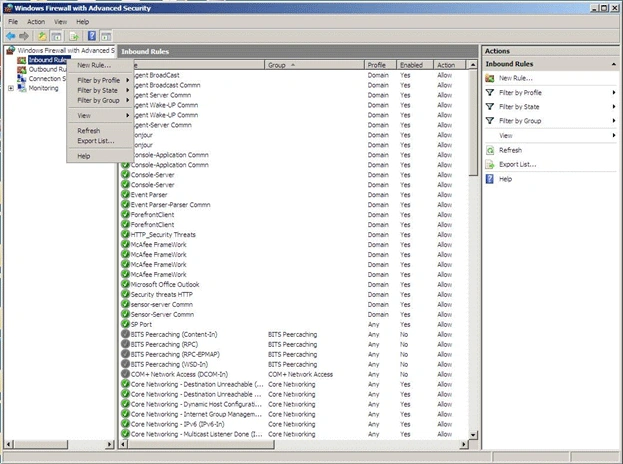
Task: Click the Show/Hide Action Pane toolbar icon
Action: point(106,37)
